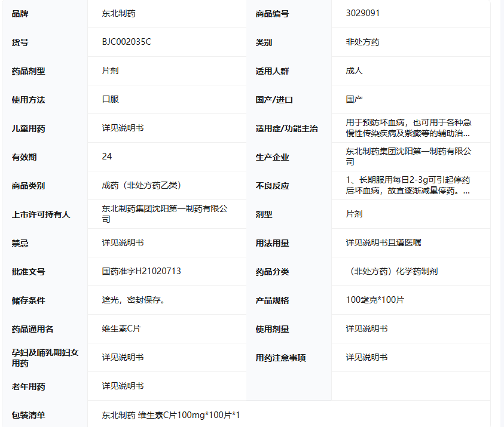Click the 货号 label
504x427 pixels.
[x=20, y=42]
